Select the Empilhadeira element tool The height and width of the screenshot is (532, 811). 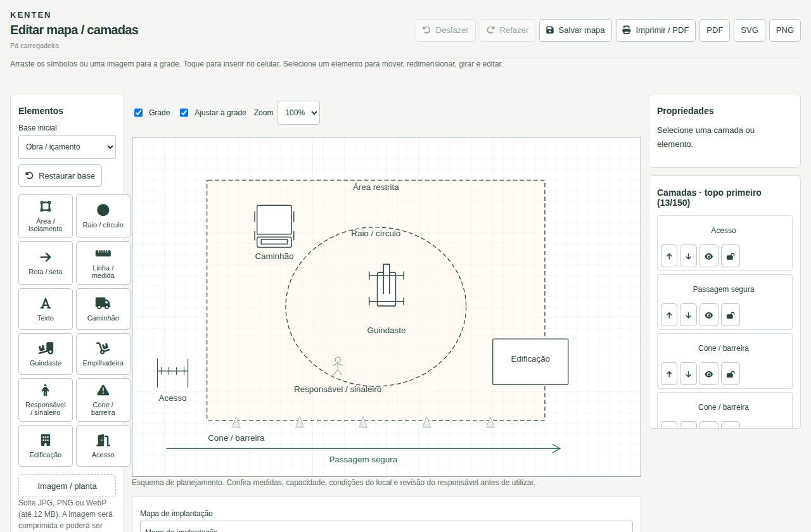103,354
